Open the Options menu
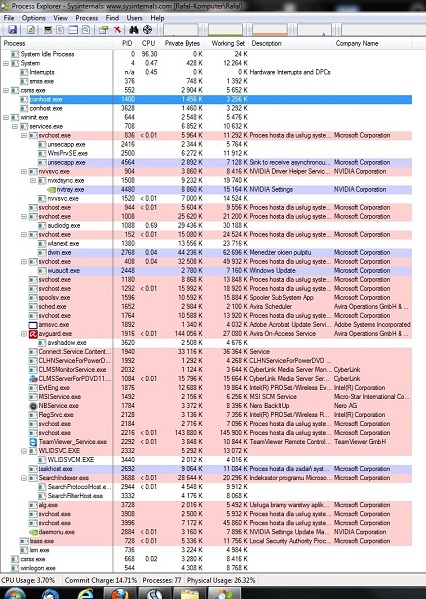The height and width of the screenshot is (599, 426). tap(33, 18)
